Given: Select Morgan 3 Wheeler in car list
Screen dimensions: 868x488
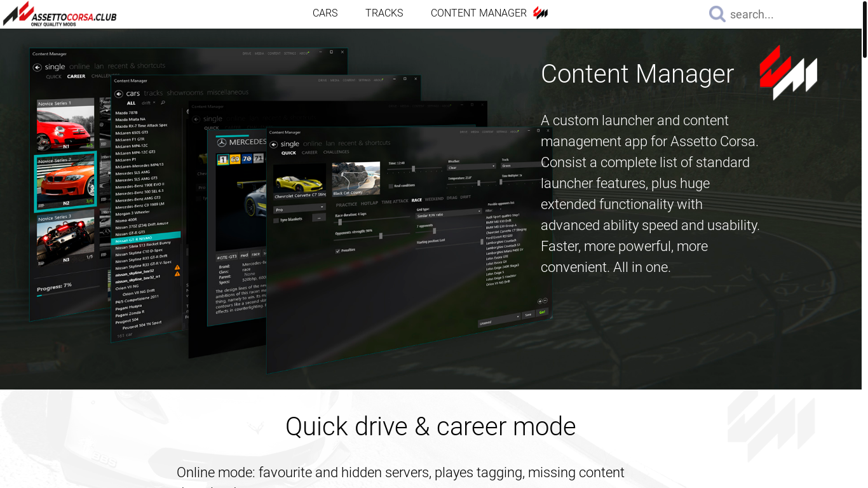Looking at the screenshot, I should [132, 213].
